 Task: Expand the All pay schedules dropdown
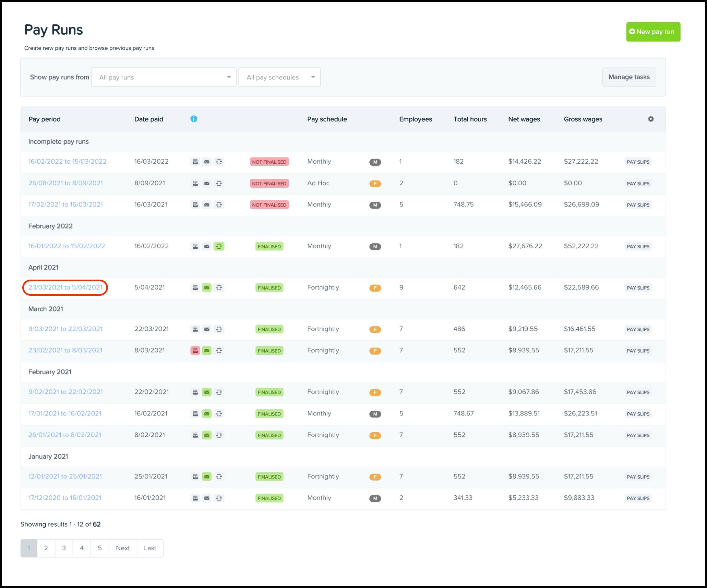tap(279, 77)
